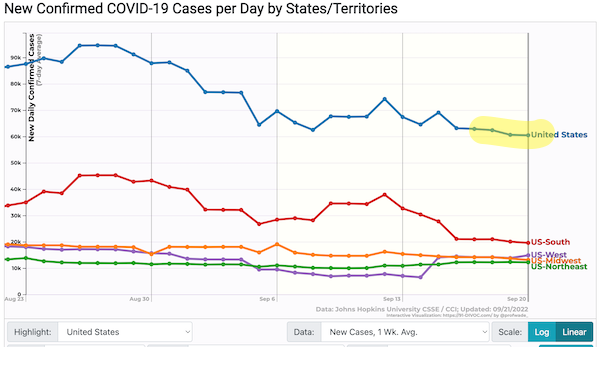Select the US-South series label
This screenshot has width=600, height=388.
coord(550,242)
